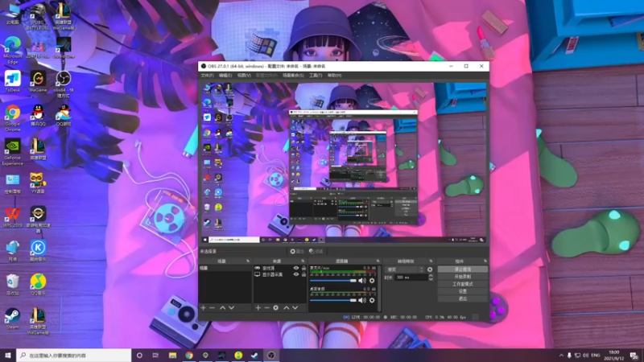Increase transition duration with up stepper
This screenshot has width=644, height=362.
pyautogui.click(x=431, y=276)
